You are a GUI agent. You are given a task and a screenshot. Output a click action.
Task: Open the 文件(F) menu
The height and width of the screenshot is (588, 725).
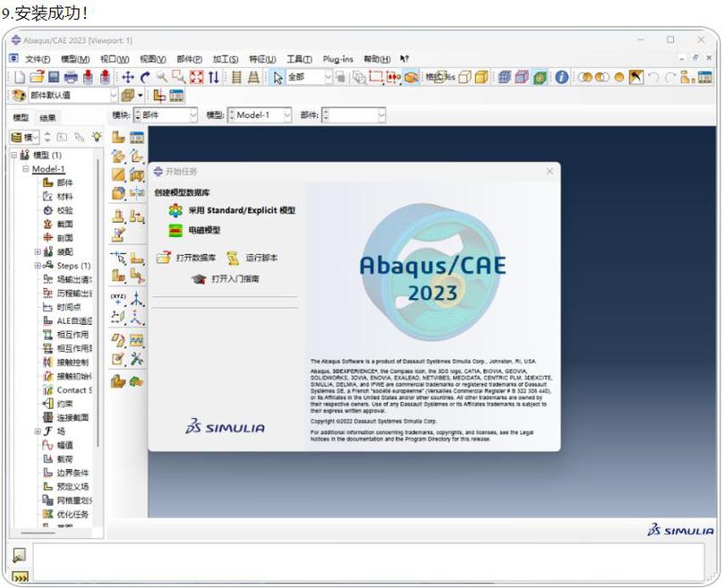(x=38, y=59)
